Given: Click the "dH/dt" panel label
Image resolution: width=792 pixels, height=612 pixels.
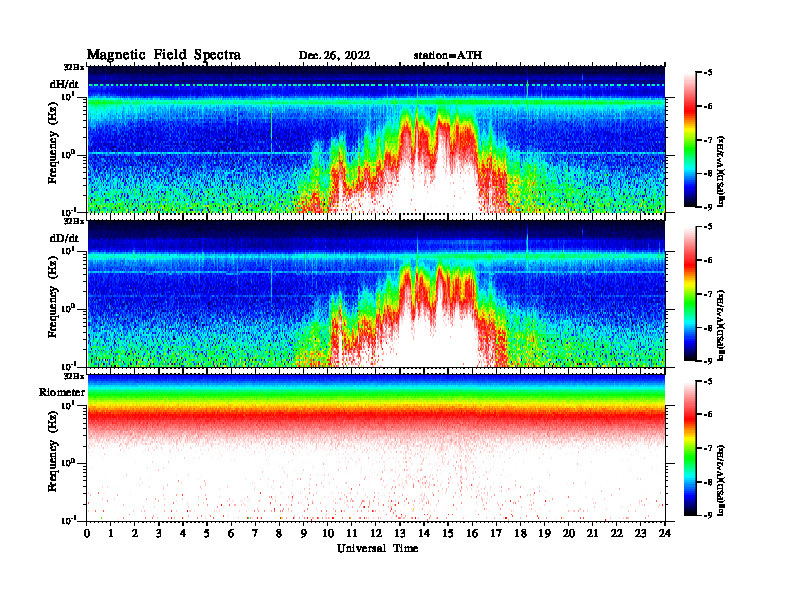Looking at the screenshot, I should tap(64, 84).
